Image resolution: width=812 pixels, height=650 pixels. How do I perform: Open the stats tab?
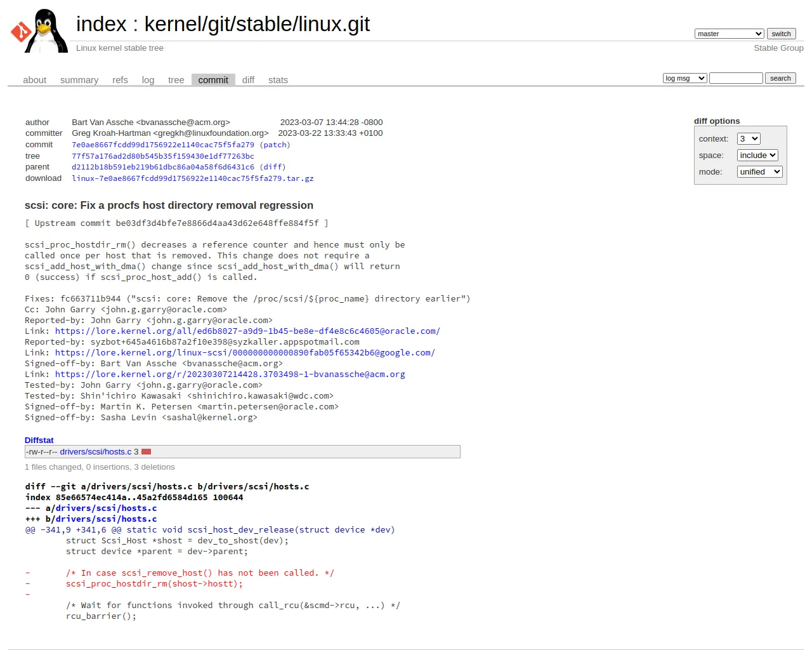[278, 80]
